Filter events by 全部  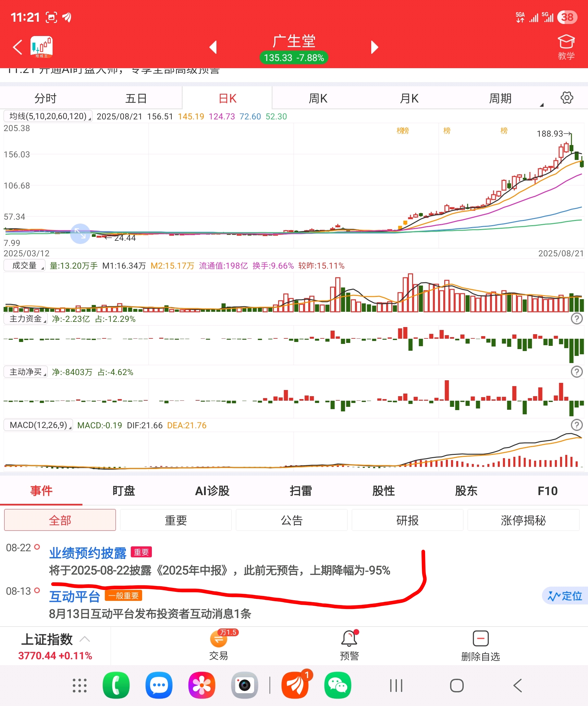click(x=60, y=520)
